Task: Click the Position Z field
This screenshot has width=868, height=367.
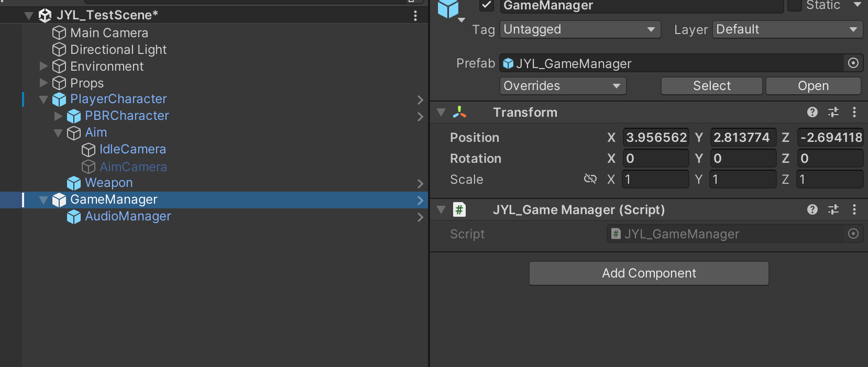Action: tap(830, 137)
